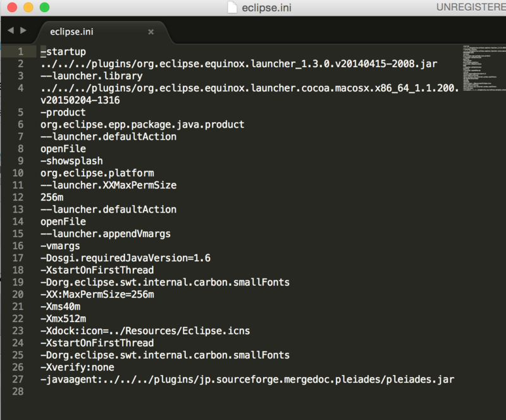506x420 pixels.
Task: Click the -Xms40m line
Action: (x=60, y=307)
